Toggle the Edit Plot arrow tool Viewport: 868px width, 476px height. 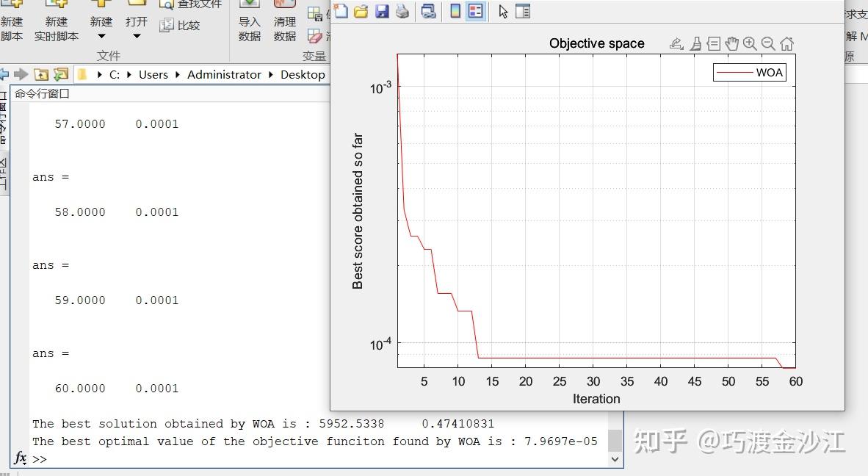click(502, 11)
